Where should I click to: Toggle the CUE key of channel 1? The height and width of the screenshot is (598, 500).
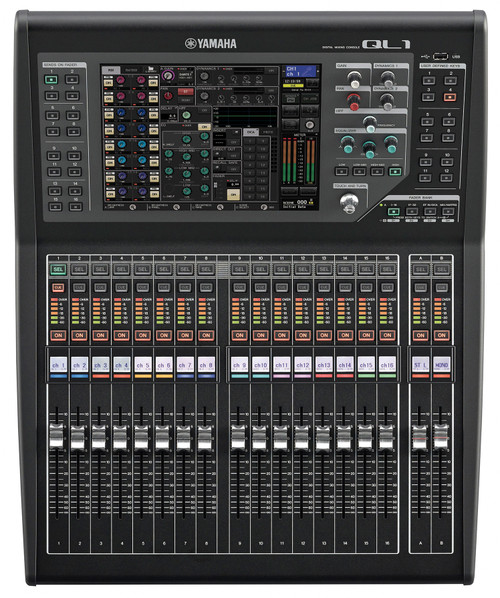point(58,288)
